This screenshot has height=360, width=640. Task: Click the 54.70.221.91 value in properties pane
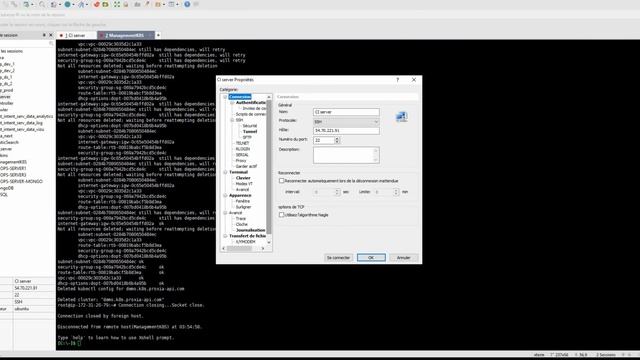click(26, 288)
